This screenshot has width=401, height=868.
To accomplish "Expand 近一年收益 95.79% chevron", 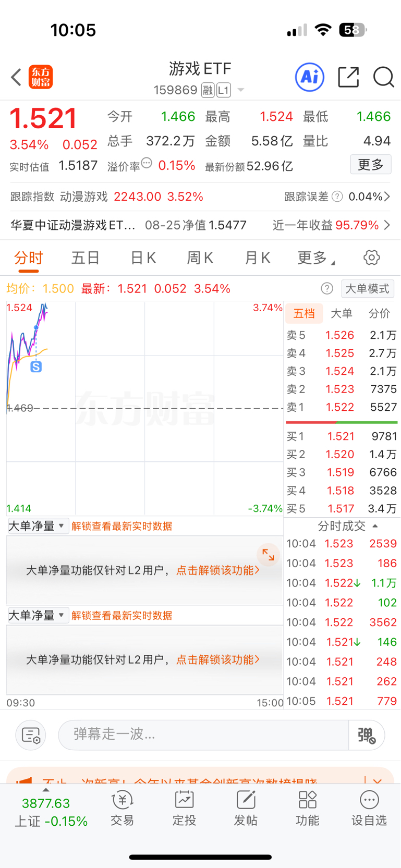I will click(x=387, y=225).
